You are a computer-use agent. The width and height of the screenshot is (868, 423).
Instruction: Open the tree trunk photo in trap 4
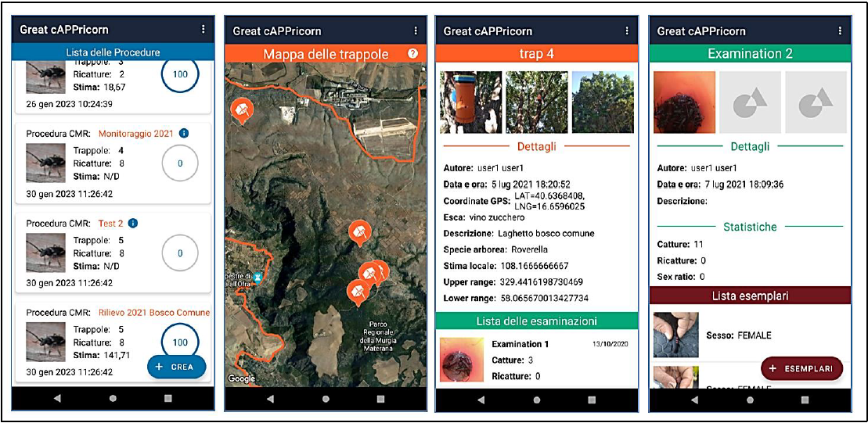point(536,102)
